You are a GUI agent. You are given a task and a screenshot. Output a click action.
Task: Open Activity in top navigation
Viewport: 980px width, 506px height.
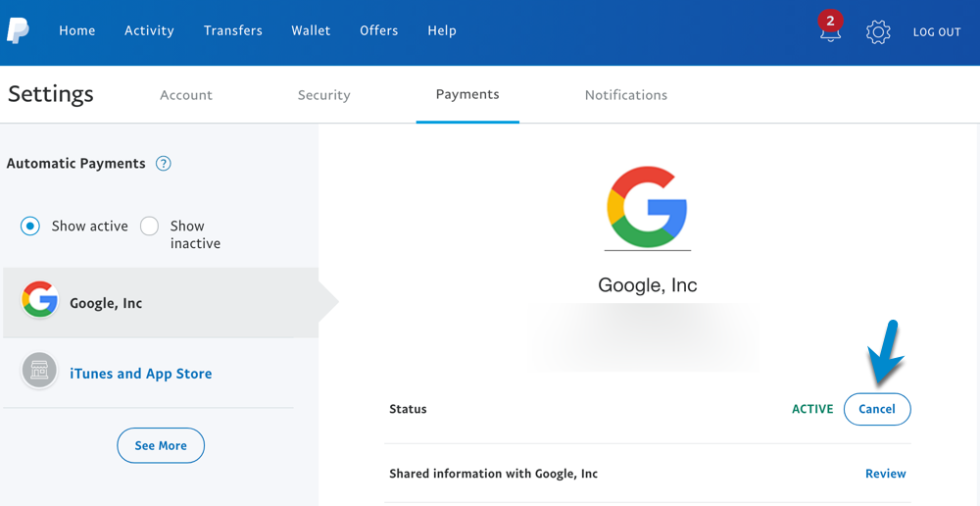tap(149, 30)
